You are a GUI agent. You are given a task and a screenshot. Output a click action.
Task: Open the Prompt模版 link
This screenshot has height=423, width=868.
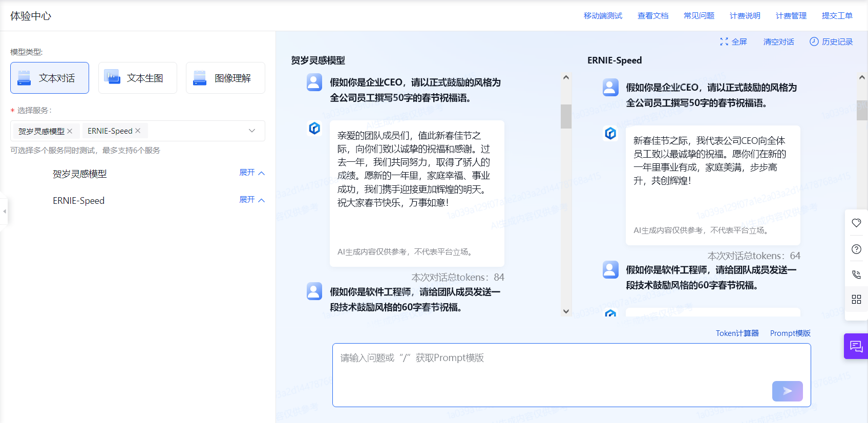790,333
